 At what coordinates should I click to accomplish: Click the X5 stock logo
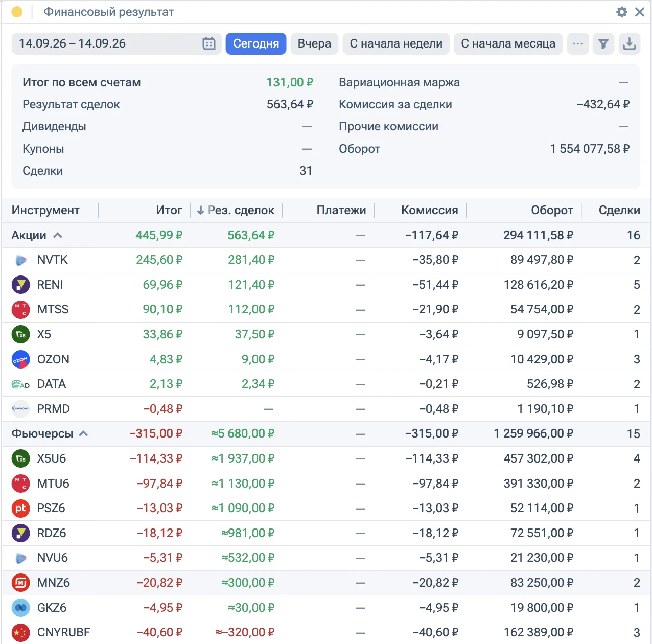pyautogui.click(x=21, y=335)
